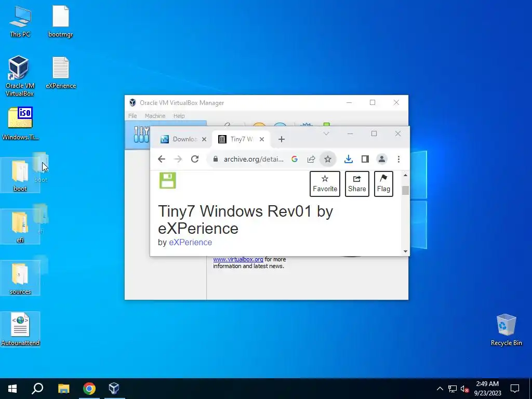Click VirtualBox icon on taskbar
This screenshot has height=399, width=532.
coord(114,389)
